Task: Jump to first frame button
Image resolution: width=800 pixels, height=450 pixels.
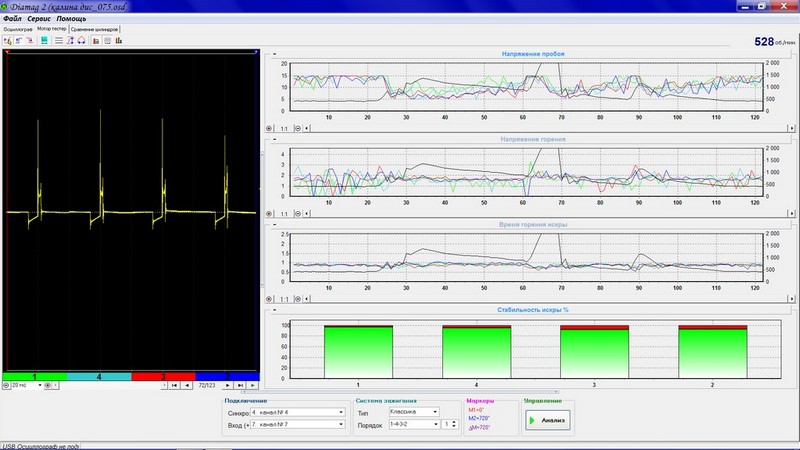Action: [174, 386]
